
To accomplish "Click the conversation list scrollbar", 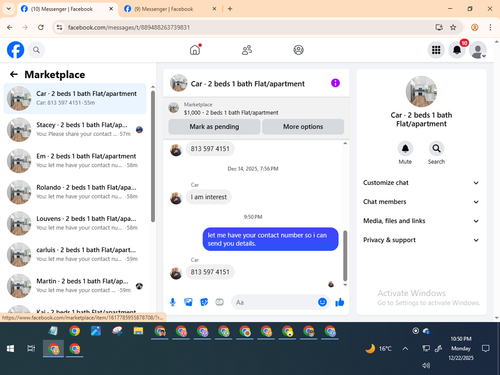I will (x=153, y=157).
